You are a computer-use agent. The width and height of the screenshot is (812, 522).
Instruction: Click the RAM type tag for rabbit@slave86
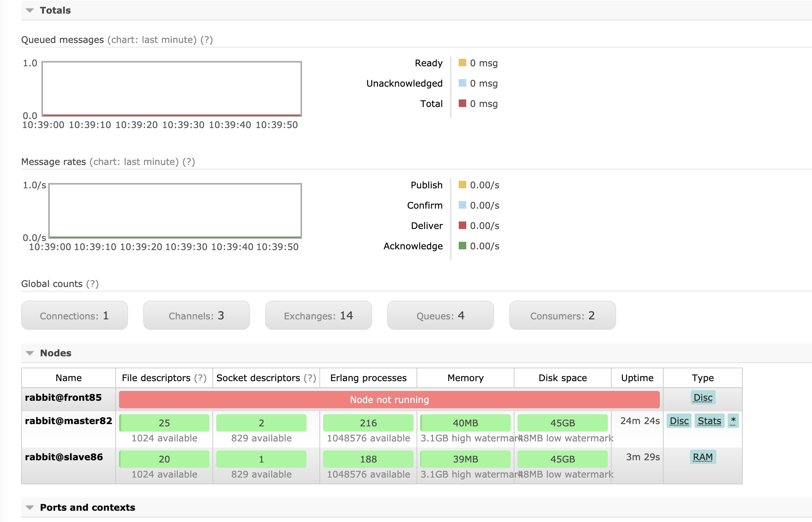click(702, 457)
